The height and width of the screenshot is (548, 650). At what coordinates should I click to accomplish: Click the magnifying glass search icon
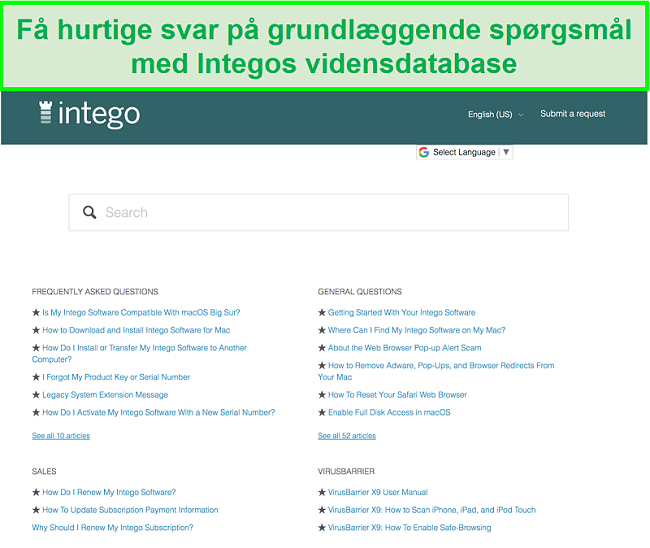[90, 212]
